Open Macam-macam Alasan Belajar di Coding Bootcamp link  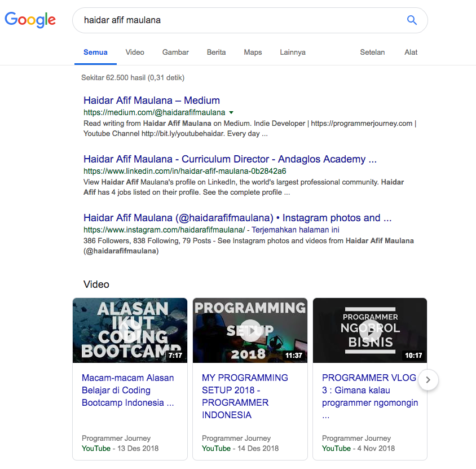pyautogui.click(x=128, y=390)
